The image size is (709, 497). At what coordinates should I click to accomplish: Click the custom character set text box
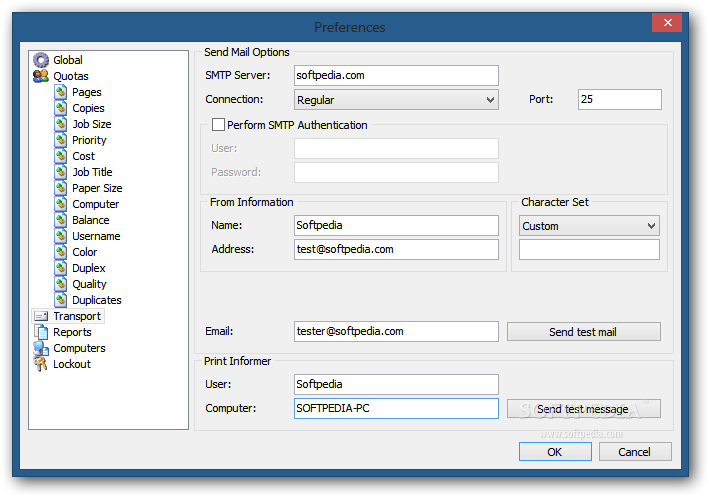(x=589, y=250)
